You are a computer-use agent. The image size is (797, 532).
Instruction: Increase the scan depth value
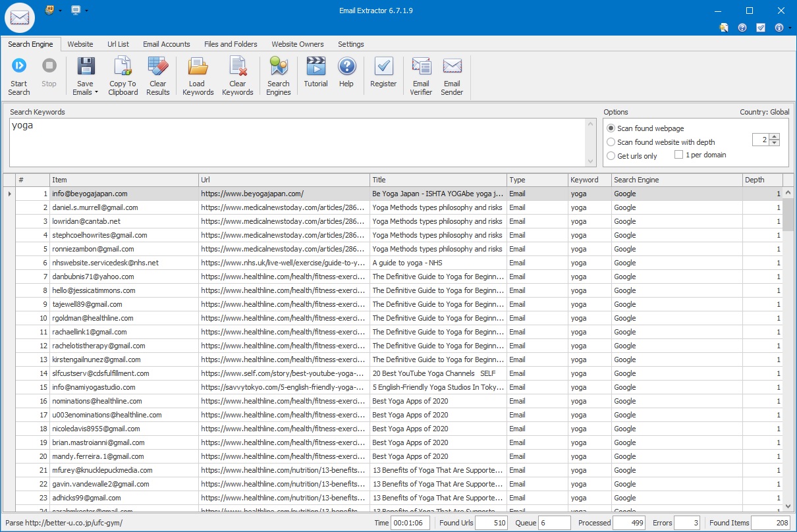(x=773, y=136)
